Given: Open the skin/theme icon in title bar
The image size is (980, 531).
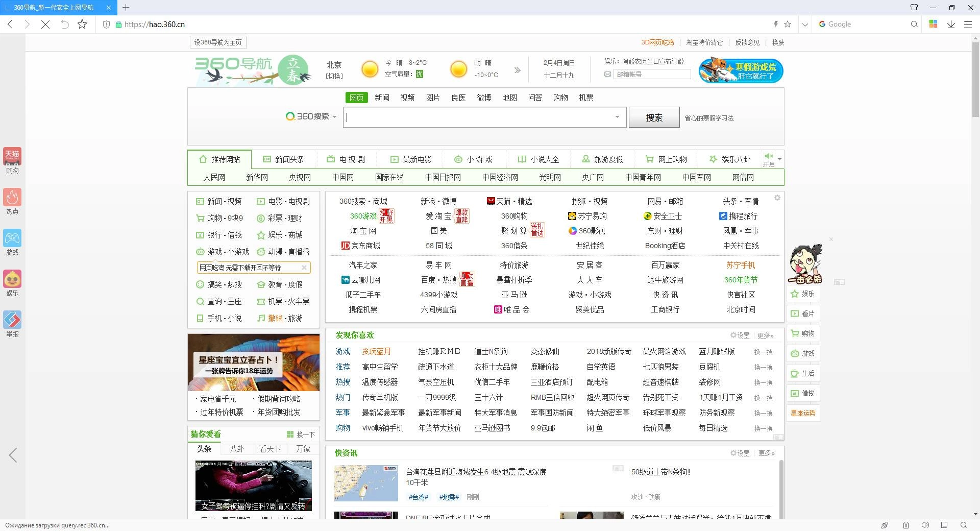Looking at the screenshot, I should (914, 7).
